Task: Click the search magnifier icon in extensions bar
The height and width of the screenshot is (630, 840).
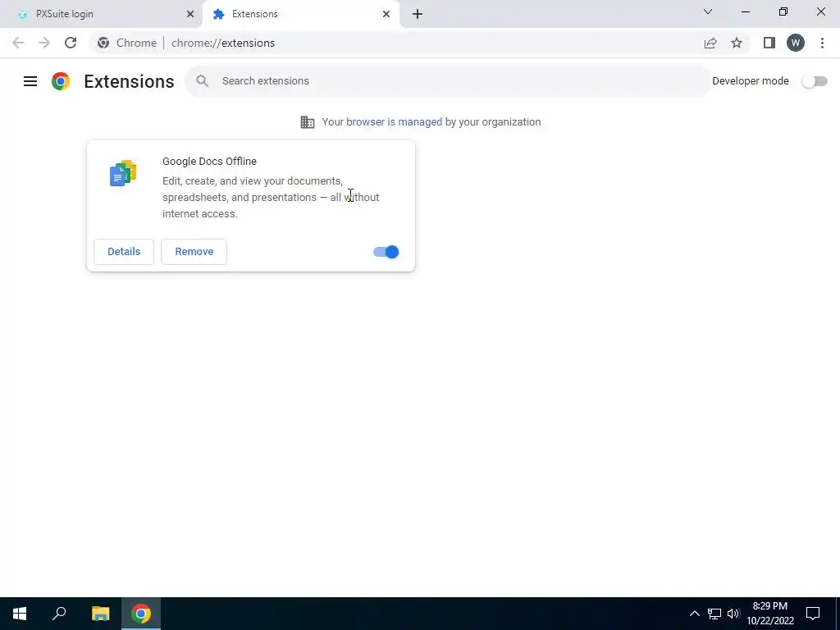Action: (x=202, y=81)
